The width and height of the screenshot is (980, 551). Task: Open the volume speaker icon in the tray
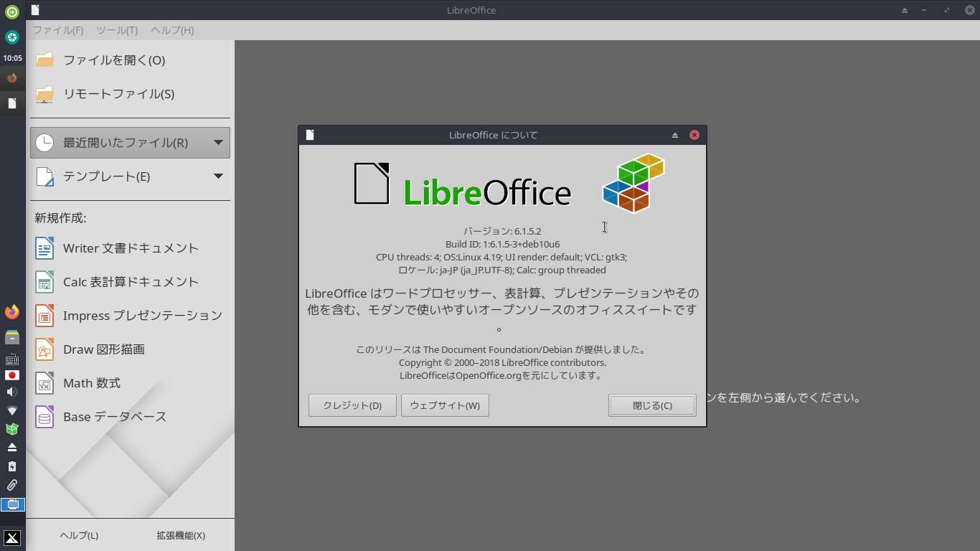[x=12, y=392]
